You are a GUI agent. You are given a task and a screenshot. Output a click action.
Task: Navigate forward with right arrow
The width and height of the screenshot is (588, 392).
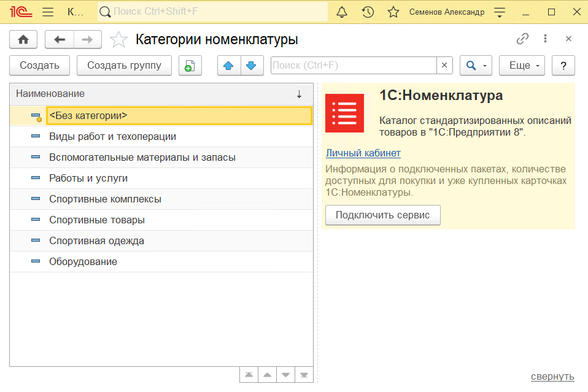pyautogui.click(x=87, y=39)
